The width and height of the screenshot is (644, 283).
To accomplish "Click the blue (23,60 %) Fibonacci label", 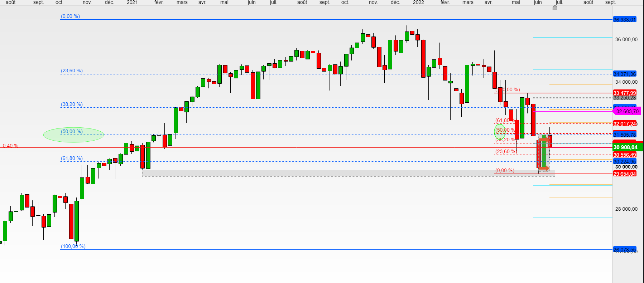I will click(72, 71).
